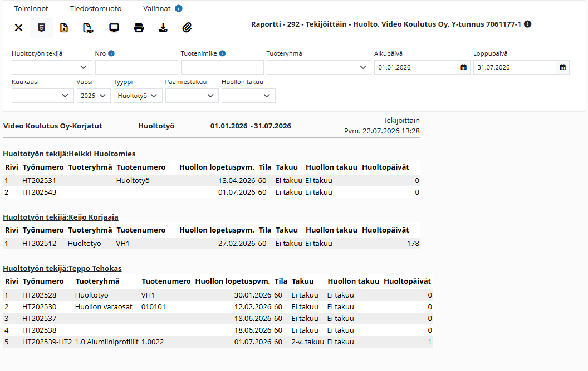This screenshot has width=588, height=371.
Task: Click the Video Koulutus Oy-Korjatut title
Action: [x=52, y=126]
